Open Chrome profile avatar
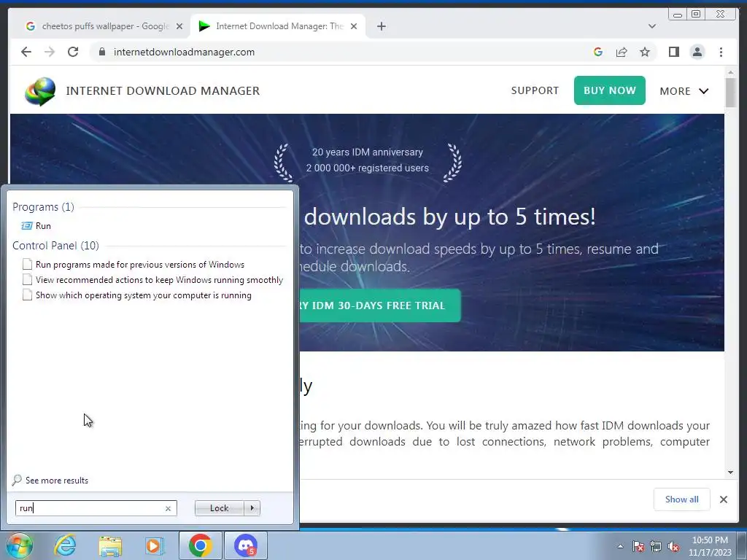 [x=697, y=52]
